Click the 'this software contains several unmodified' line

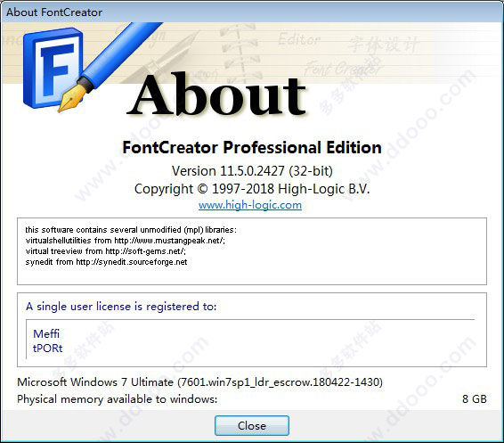pos(131,230)
